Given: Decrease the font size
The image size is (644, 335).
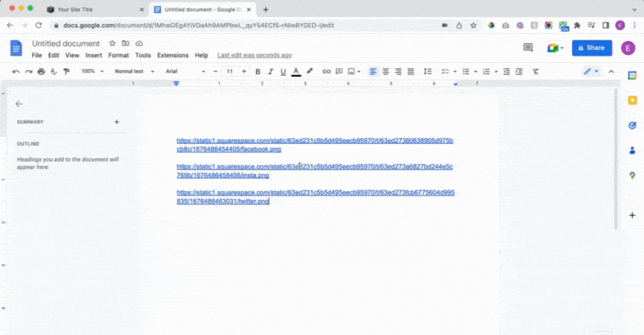Looking at the screenshot, I should click(x=215, y=72).
